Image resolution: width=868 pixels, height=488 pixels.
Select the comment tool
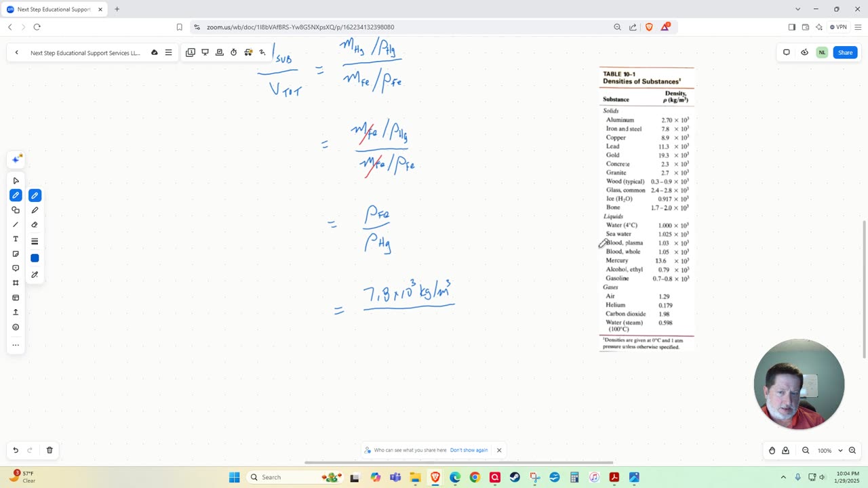(x=16, y=268)
